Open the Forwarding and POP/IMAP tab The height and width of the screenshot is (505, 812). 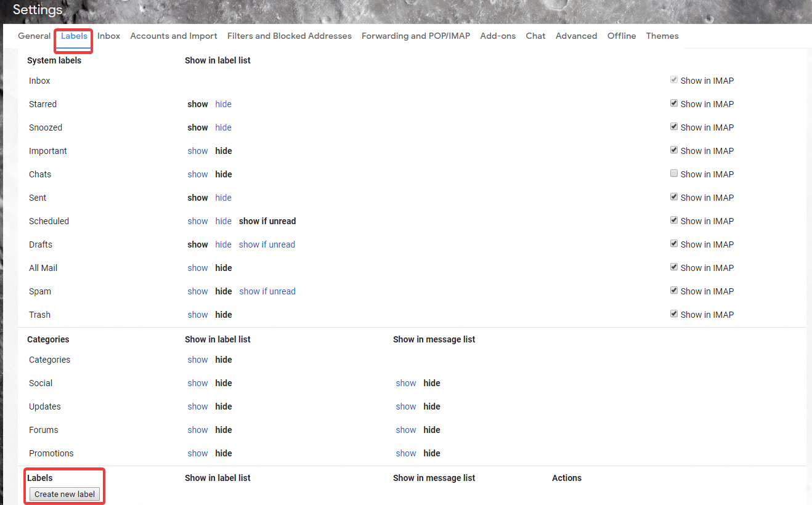[x=415, y=36]
